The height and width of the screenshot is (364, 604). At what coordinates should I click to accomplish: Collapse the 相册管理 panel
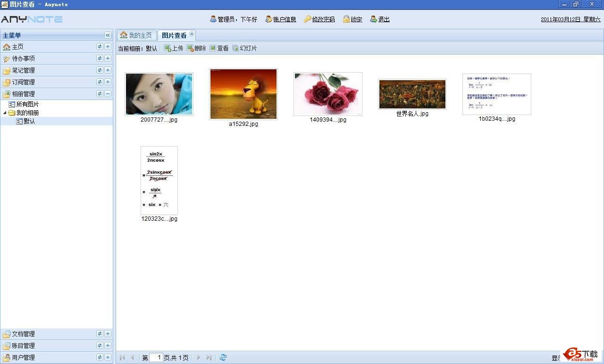tap(108, 94)
